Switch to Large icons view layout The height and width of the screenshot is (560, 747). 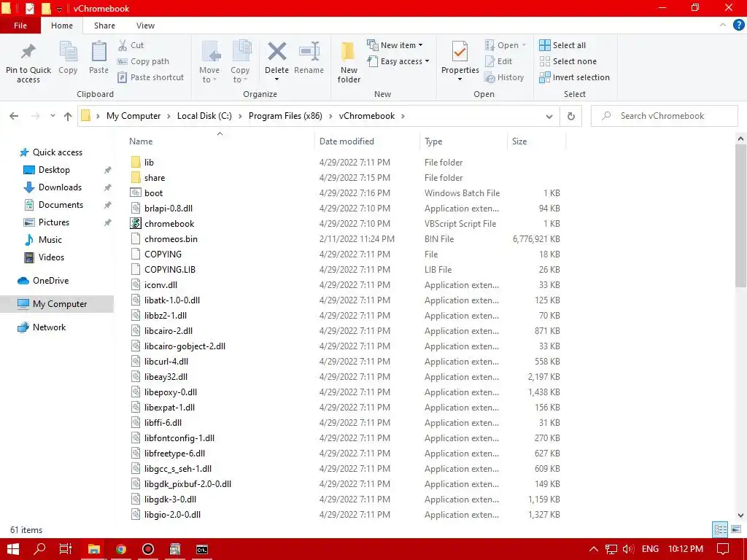click(x=736, y=529)
